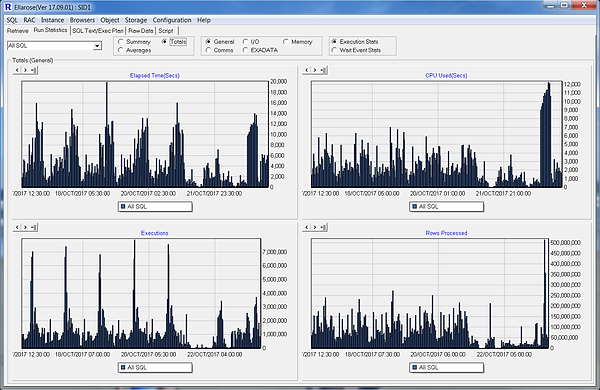Image resolution: width=600 pixels, height=390 pixels.
Task: Click the CPU Used(Secs) chart title
Action: tap(446, 75)
